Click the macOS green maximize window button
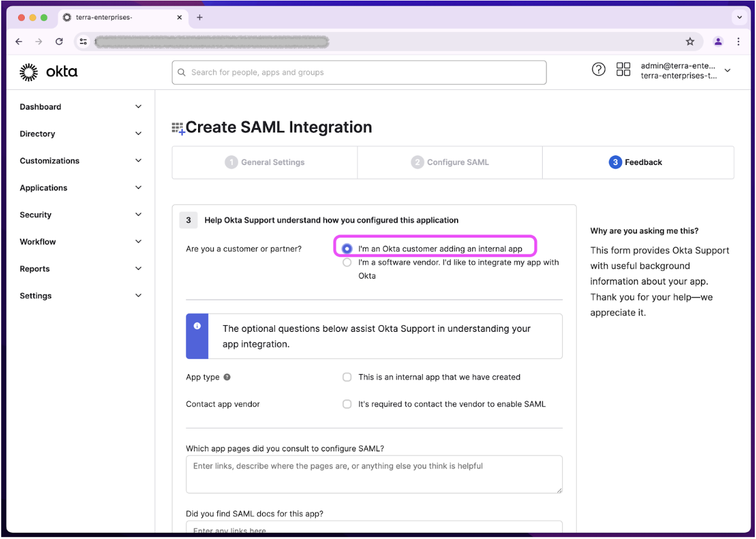The width and height of the screenshot is (756, 539). pos(43,18)
